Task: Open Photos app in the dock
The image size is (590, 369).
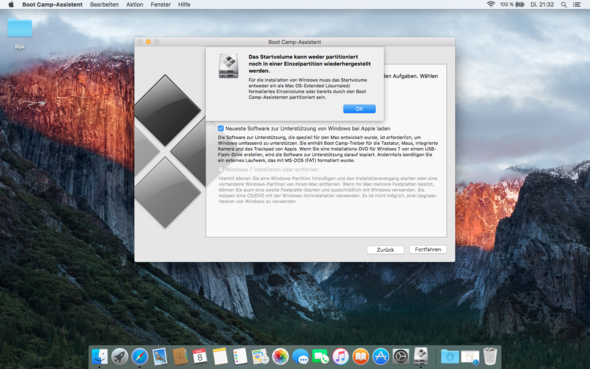Action: tap(280, 356)
